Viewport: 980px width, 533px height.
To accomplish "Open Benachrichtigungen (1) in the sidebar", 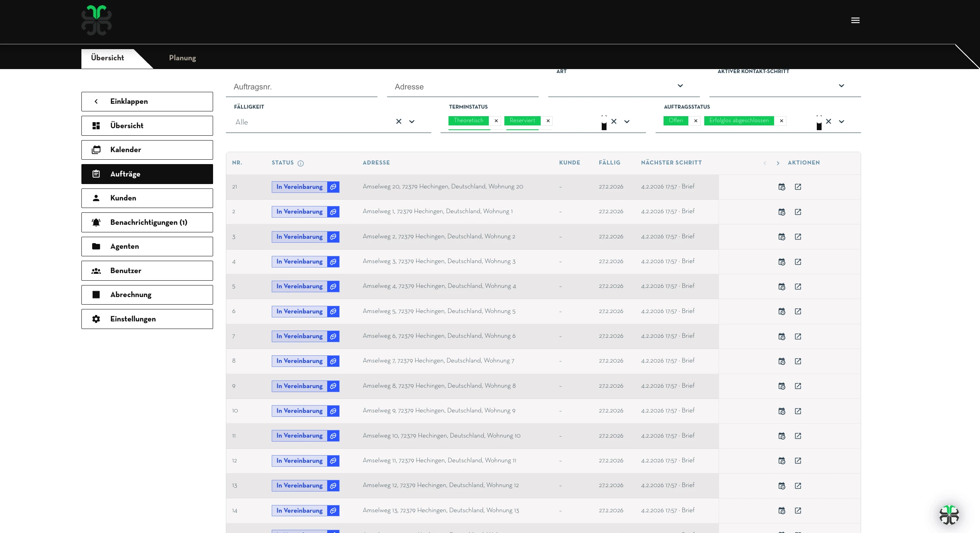I will coord(147,222).
